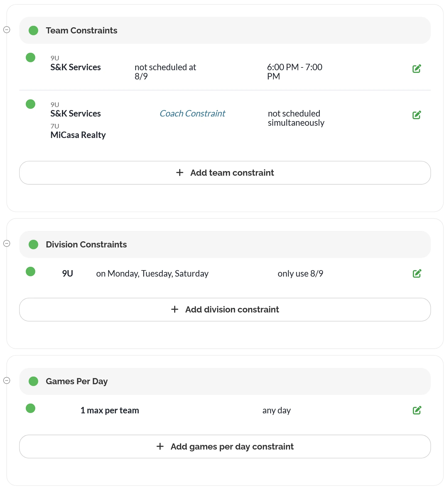Toggle green dot for S&K Services 8/9 constraint
The image size is (448, 490).
pyautogui.click(x=30, y=57)
